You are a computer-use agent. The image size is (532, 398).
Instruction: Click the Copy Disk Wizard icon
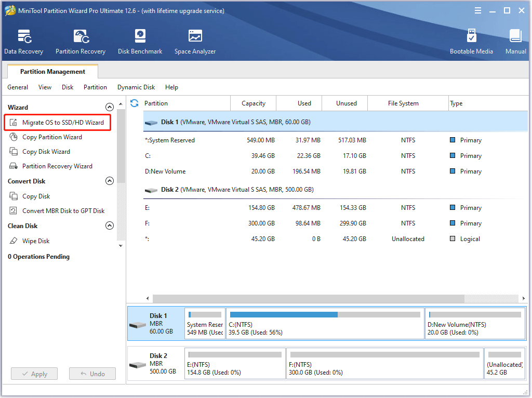point(13,152)
